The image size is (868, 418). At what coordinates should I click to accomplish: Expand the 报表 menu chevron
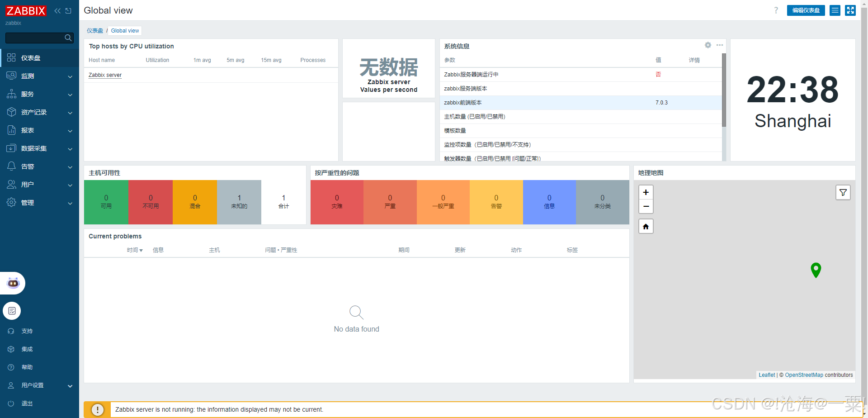[70, 131]
